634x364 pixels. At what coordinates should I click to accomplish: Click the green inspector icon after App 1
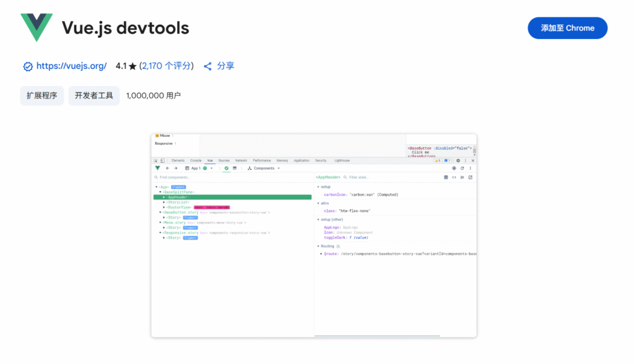pos(227,168)
